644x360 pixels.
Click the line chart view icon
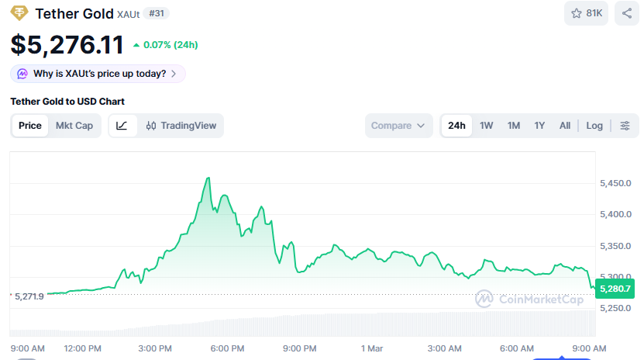click(122, 126)
